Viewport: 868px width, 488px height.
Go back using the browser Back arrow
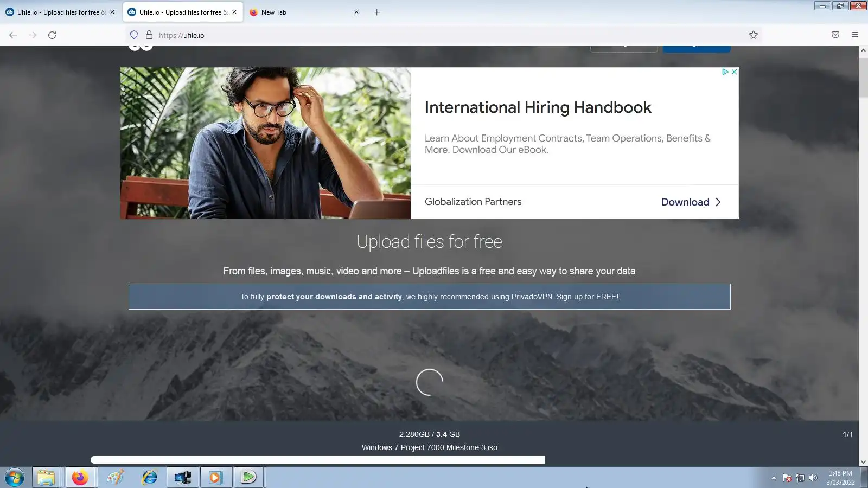[13, 35]
